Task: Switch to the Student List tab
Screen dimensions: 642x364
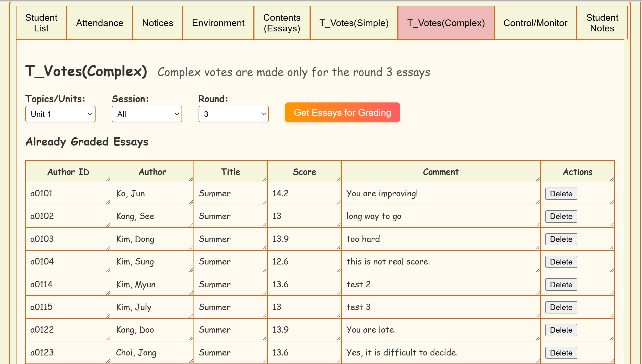Action: point(41,23)
